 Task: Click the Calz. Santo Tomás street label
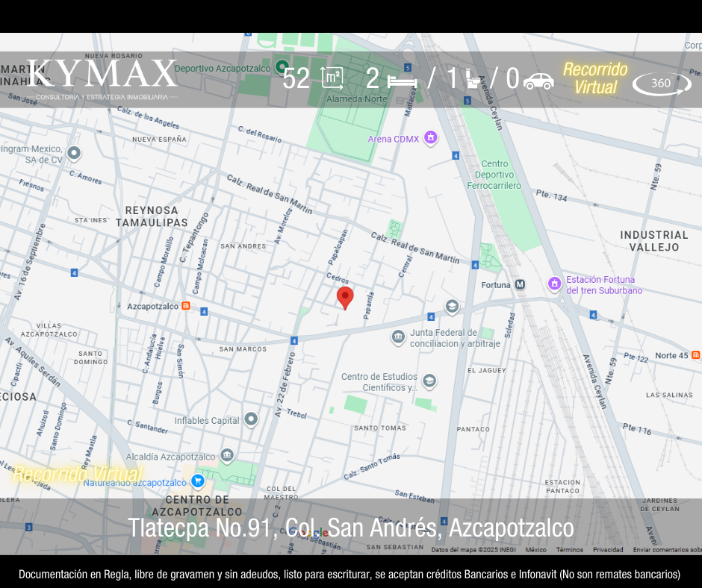[372, 466]
